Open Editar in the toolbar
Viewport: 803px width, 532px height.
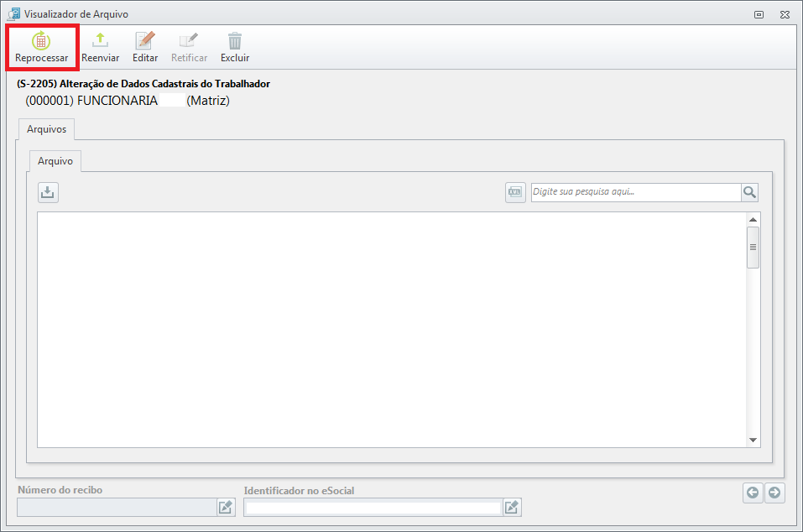[x=145, y=47]
